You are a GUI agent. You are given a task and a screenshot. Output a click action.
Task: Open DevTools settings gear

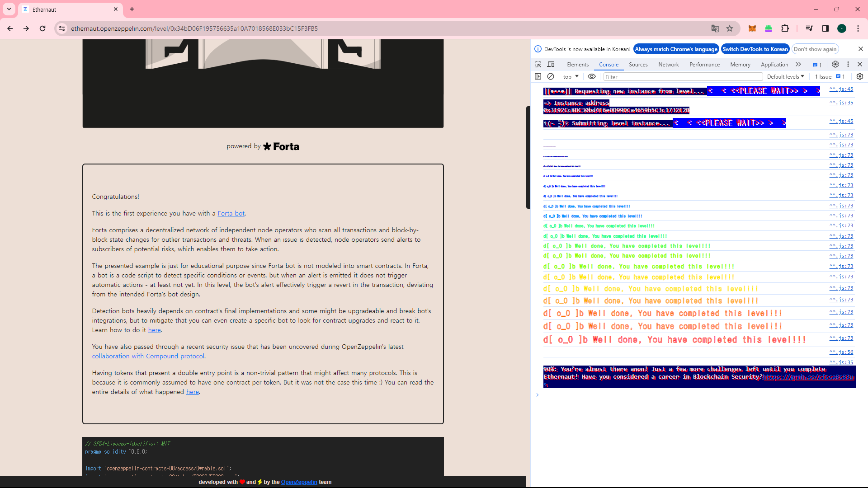point(835,65)
